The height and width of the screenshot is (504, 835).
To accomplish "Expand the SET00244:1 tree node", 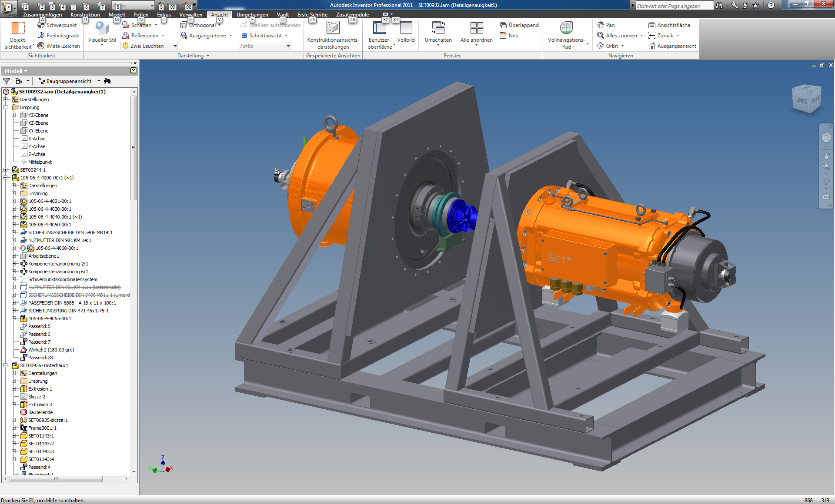I will (x=6, y=170).
